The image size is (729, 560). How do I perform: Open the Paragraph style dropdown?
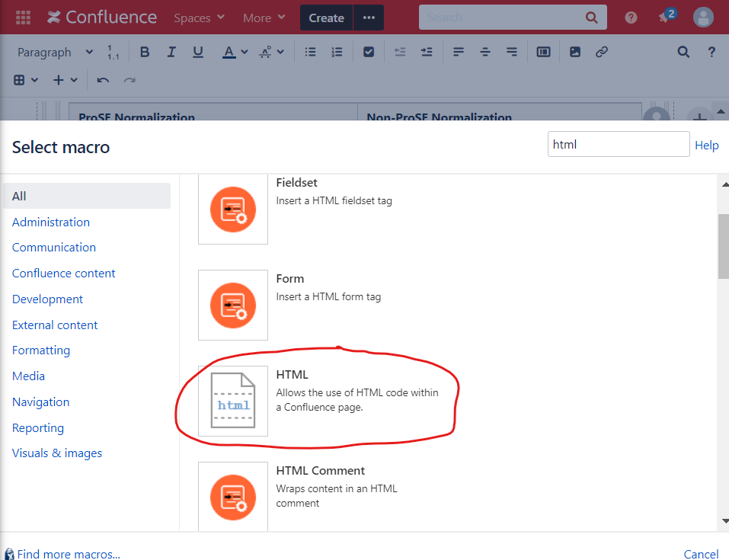click(55, 52)
